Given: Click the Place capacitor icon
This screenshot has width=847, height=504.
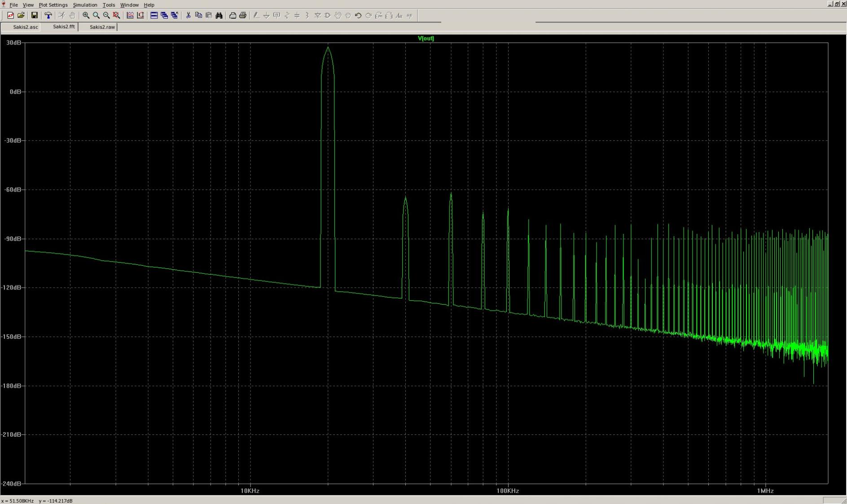Looking at the screenshot, I should pos(297,16).
